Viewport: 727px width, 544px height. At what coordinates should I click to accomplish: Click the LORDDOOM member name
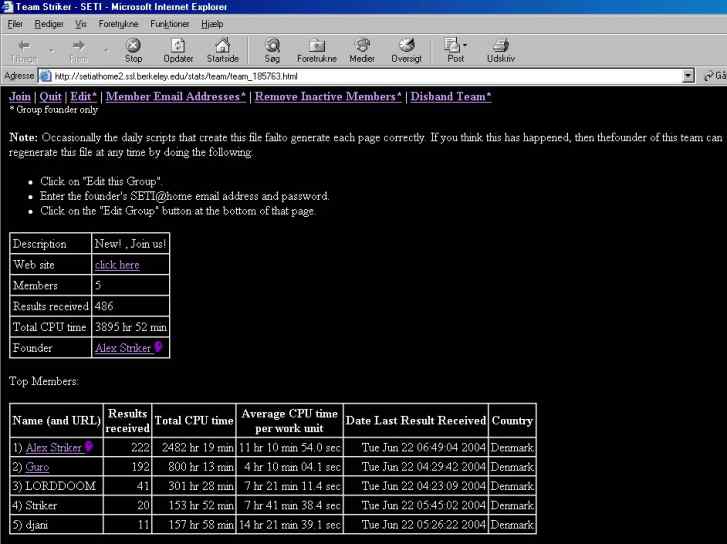[x=60, y=486]
